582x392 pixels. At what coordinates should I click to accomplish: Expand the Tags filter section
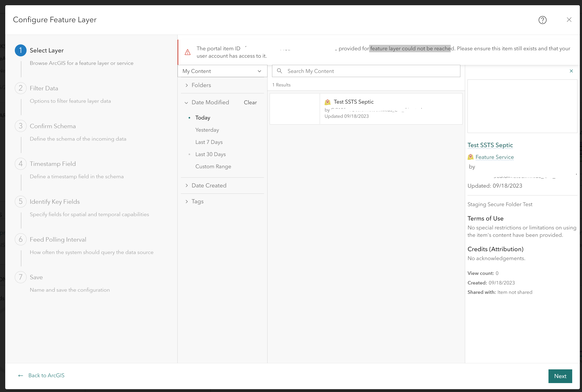pyautogui.click(x=197, y=202)
